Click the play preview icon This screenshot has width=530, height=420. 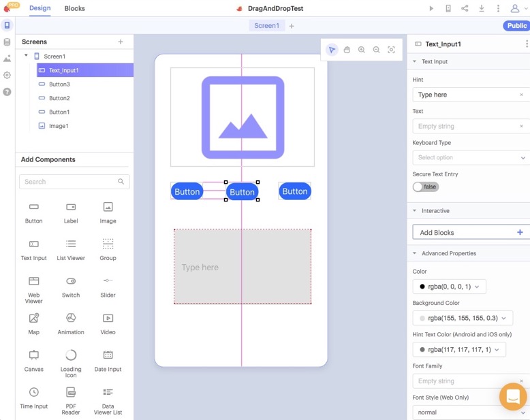point(431,9)
